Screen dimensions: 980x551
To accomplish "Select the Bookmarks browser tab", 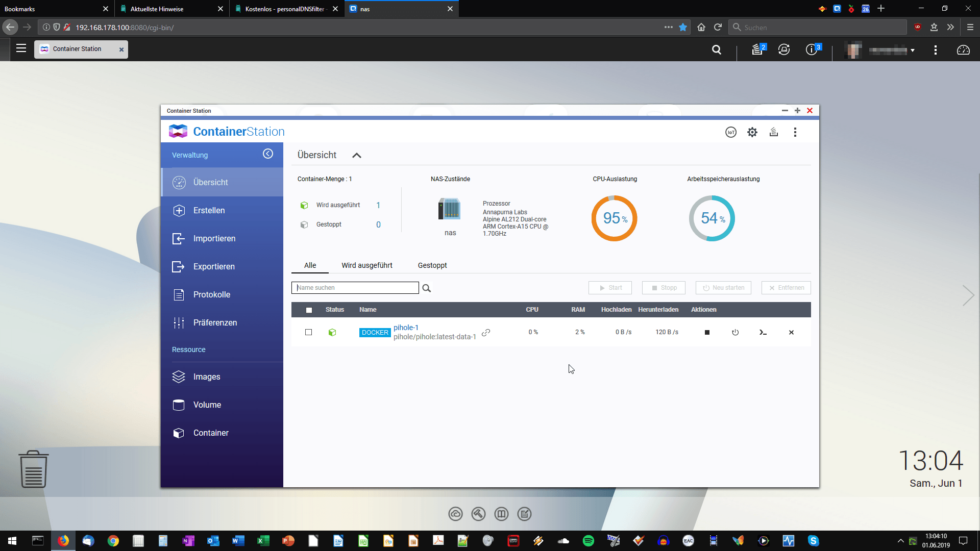I will click(57, 9).
